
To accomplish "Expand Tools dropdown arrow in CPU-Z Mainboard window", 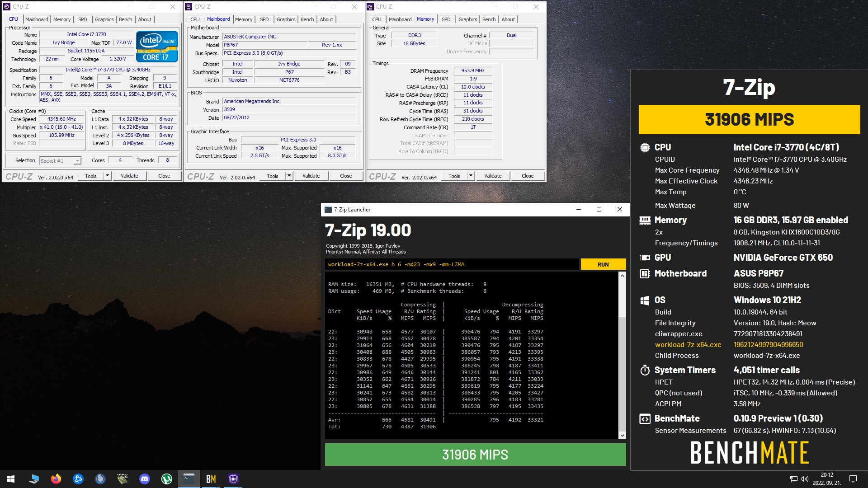I will tap(289, 176).
